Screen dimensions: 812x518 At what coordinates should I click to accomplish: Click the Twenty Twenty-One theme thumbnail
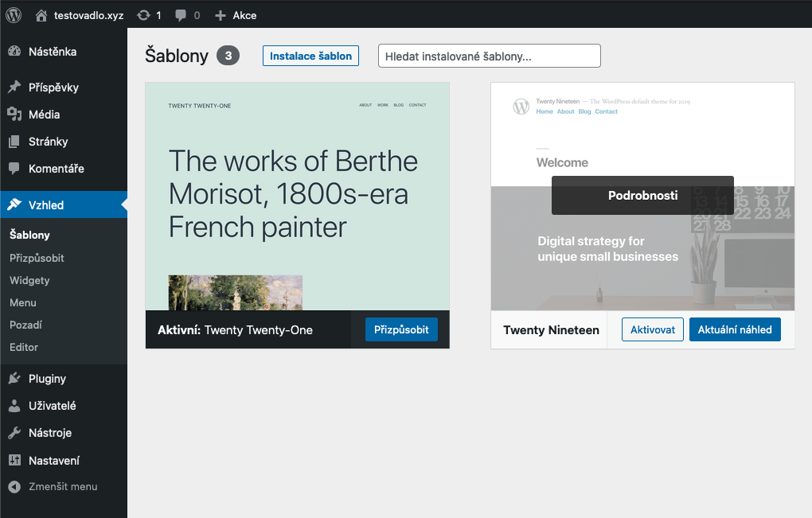tap(297, 196)
